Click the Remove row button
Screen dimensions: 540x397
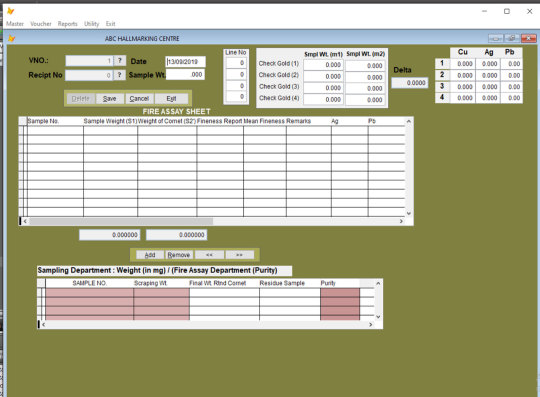pos(179,255)
